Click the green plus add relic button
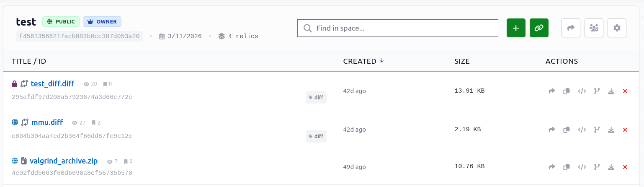 pos(516,28)
